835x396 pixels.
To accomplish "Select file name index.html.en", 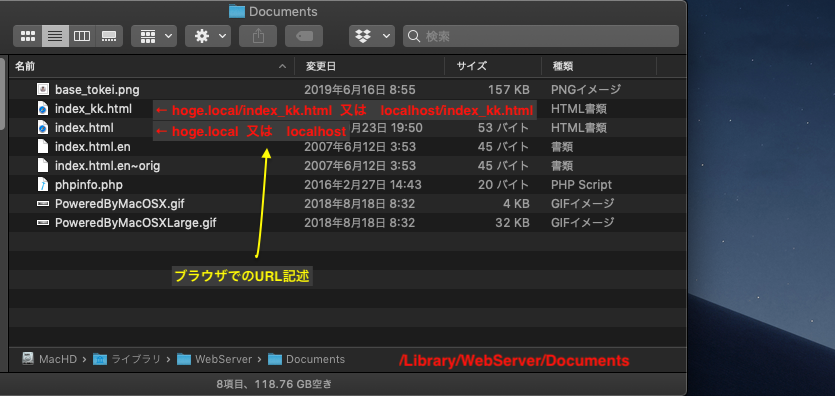I will click(93, 146).
